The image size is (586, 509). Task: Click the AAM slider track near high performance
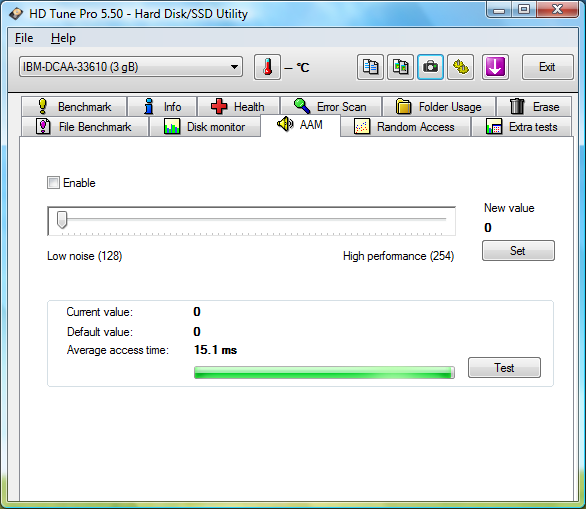441,219
